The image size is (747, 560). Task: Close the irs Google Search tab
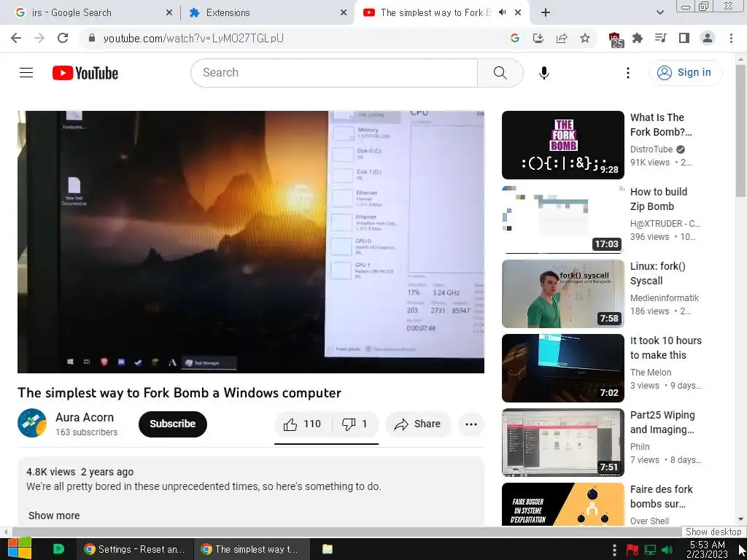coord(169,13)
